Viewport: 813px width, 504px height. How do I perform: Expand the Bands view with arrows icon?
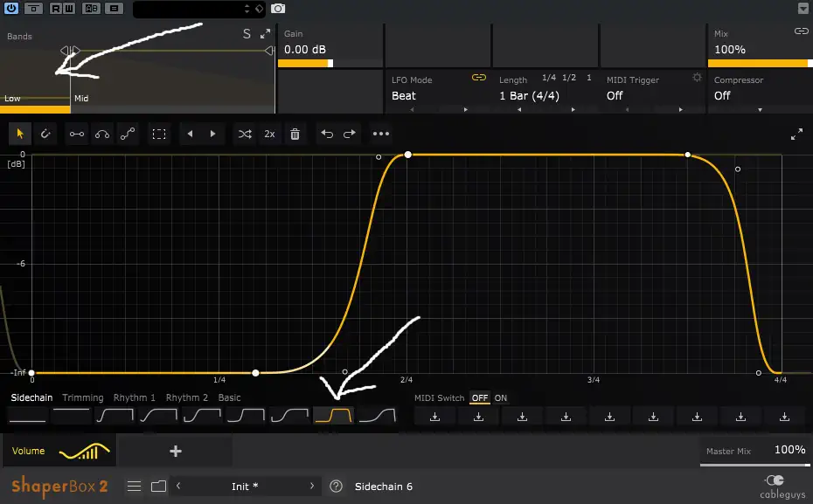266,34
